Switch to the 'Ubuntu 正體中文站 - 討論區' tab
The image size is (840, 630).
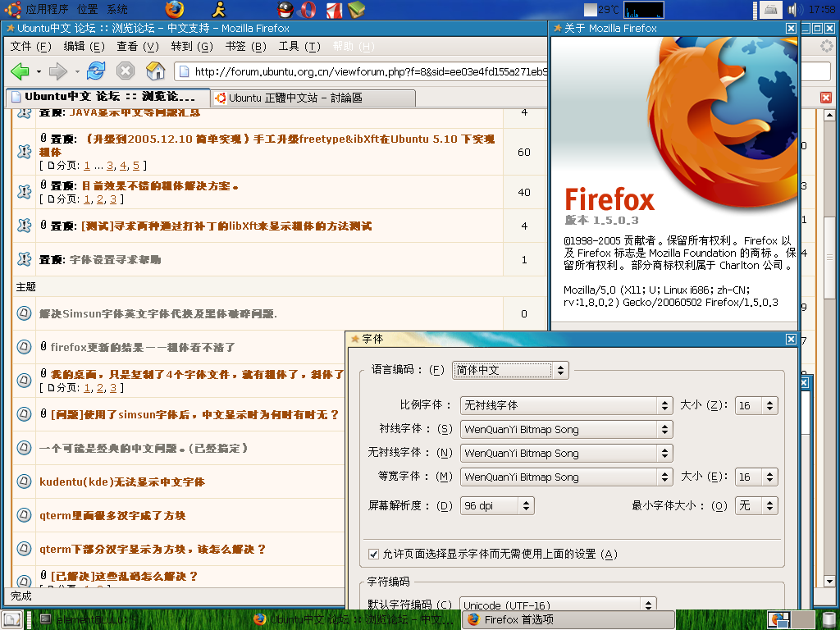(x=313, y=98)
